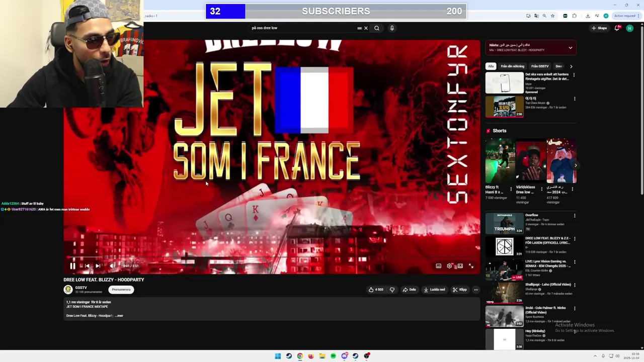Clear the YouTube search field

click(x=366, y=28)
